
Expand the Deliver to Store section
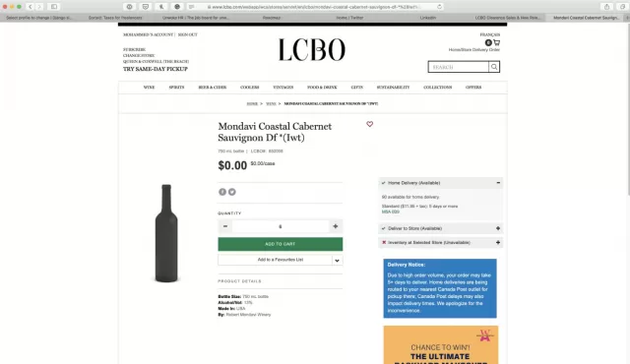(x=498, y=228)
